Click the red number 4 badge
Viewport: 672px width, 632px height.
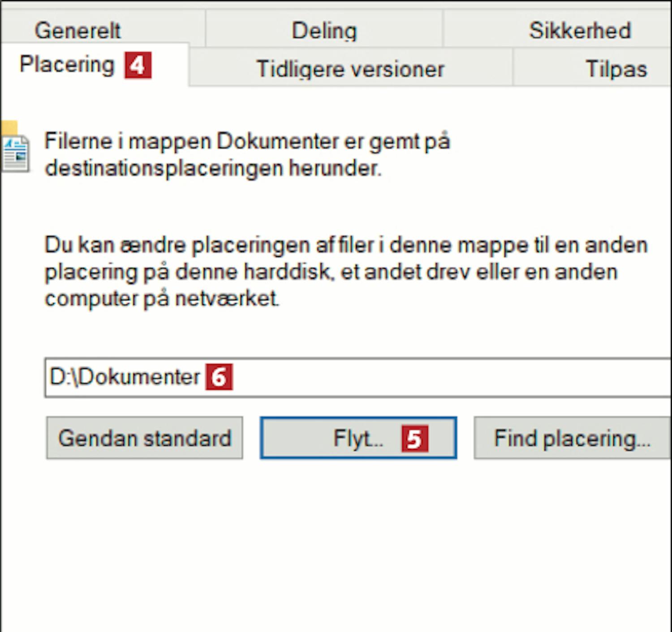138,65
